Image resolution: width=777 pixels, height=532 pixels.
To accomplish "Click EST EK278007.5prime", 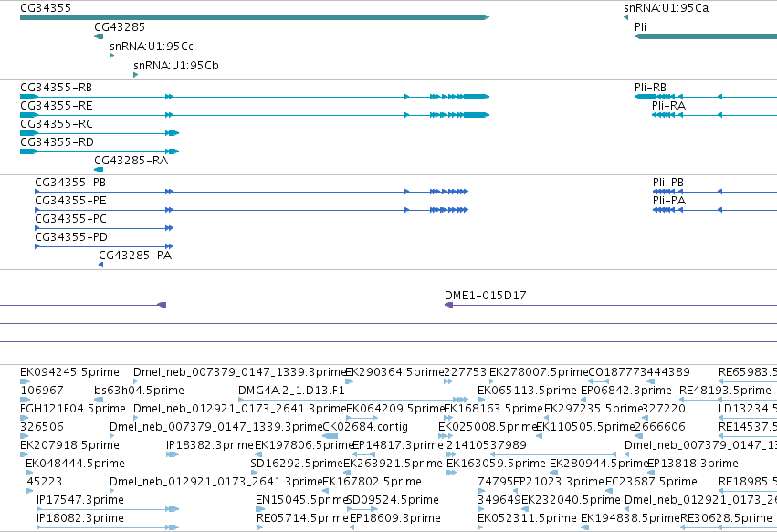I will pos(539,372).
